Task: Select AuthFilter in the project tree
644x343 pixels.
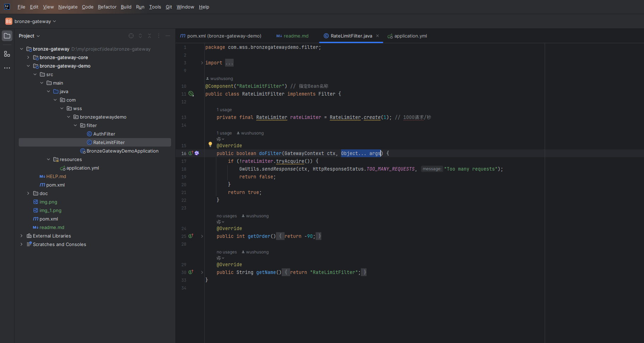Action: [x=104, y=134]
